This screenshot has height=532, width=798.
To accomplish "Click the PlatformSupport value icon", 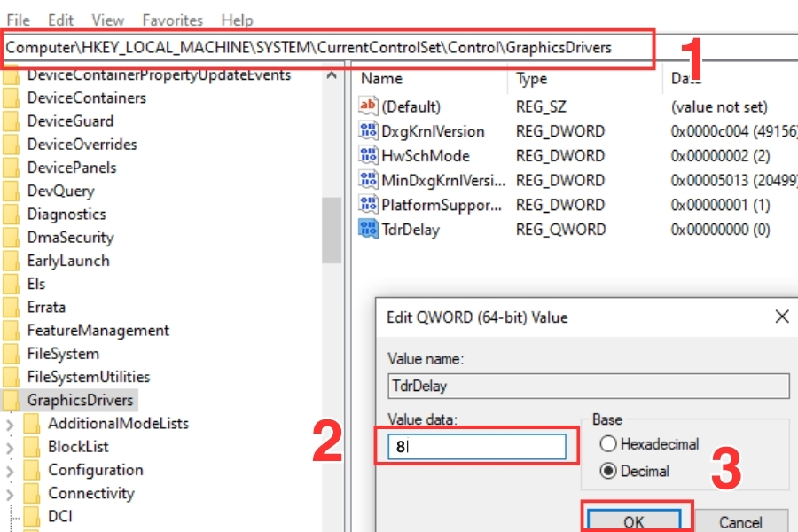I will pyautogui.click(x=368, y=205).
